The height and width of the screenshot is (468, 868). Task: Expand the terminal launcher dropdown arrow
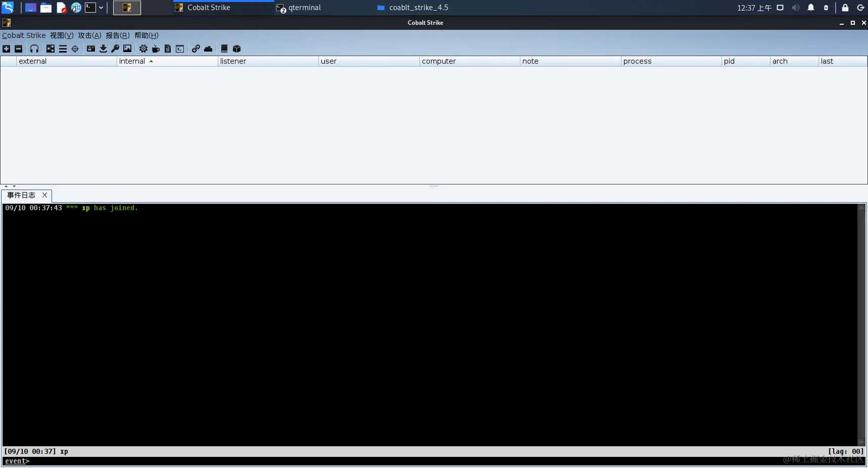tap(101, 8)
